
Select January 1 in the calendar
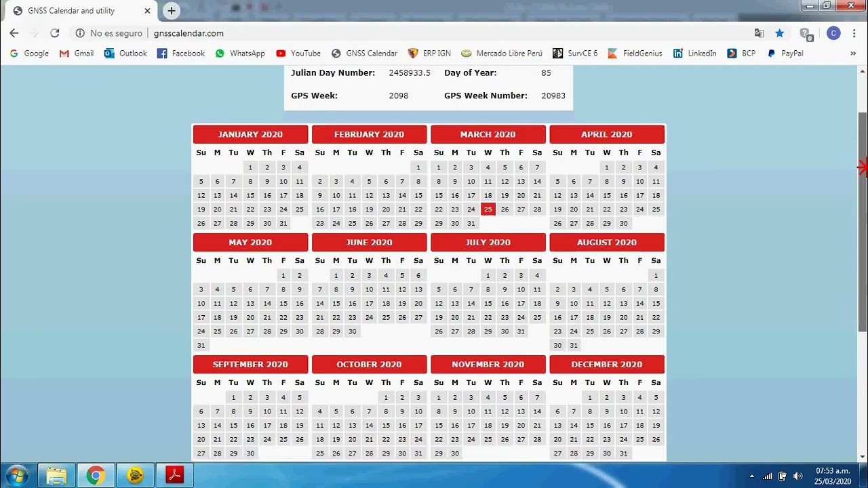tap(250, 167)
